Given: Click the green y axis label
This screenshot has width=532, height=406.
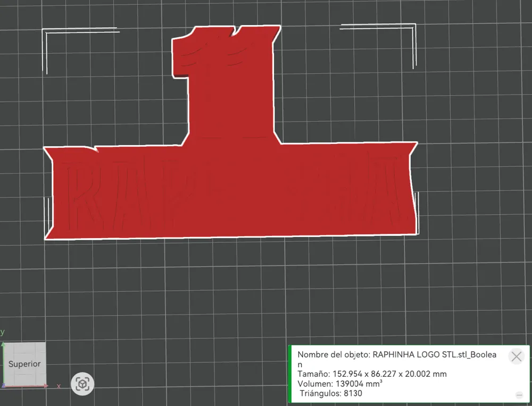Looking at the screenshot, I should click(2, 332).
